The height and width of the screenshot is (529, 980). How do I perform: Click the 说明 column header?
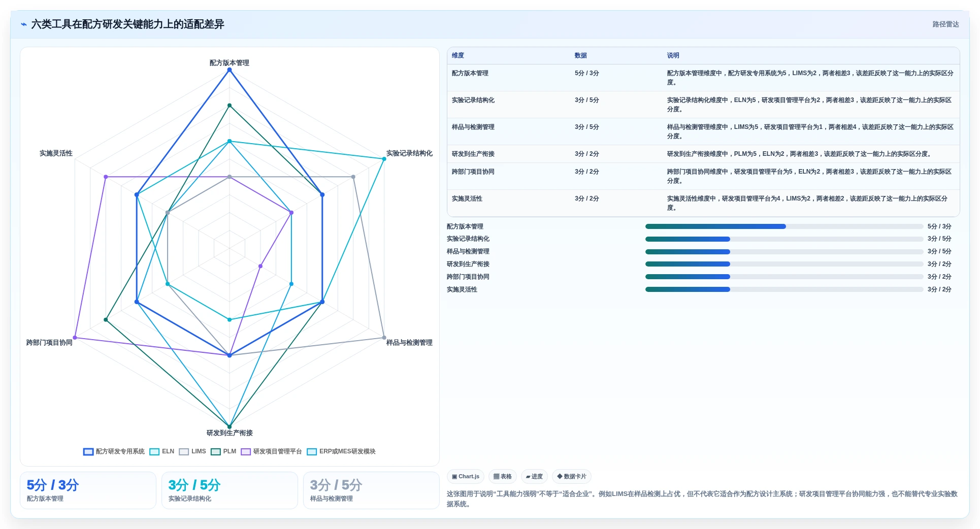[x=673, y=55]
